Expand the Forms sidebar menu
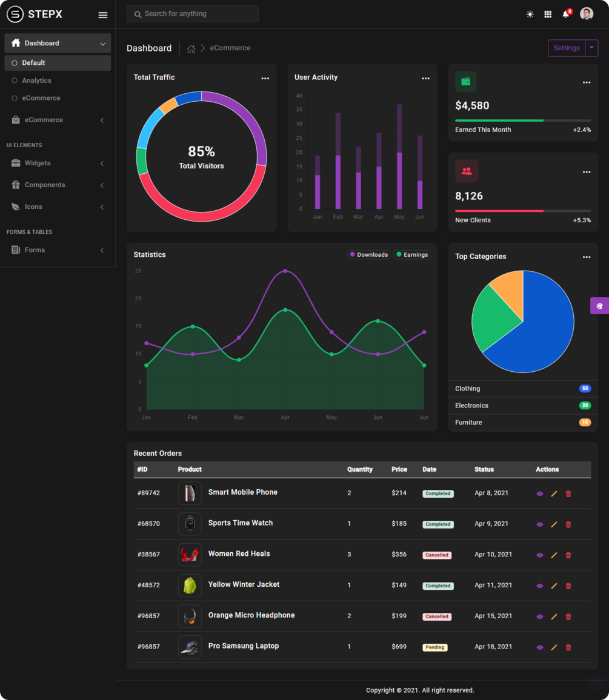The height and width of the screenshot is (700, 609). pos(58,250)
